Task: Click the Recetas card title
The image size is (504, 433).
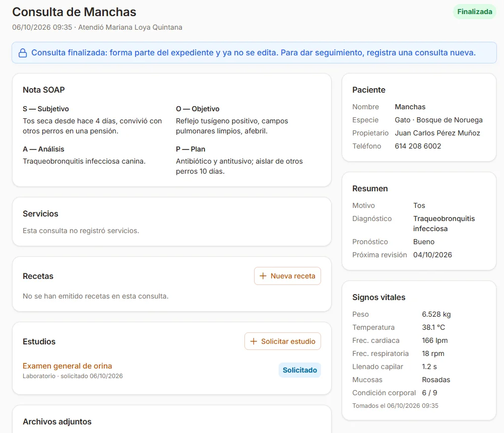Action: (38, 276)
